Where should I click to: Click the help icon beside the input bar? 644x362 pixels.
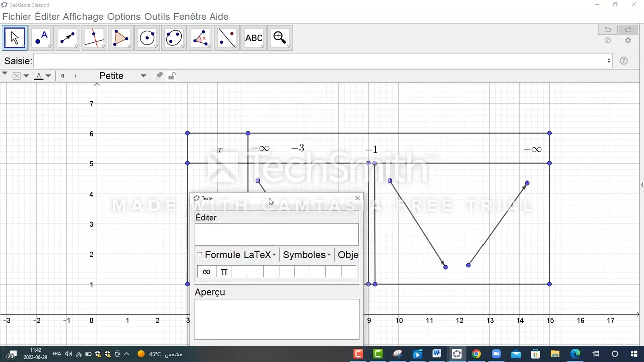tap(624, 61)
